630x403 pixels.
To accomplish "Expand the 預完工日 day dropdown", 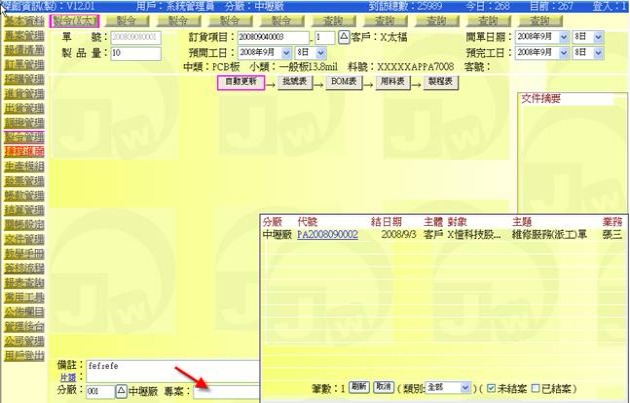I will click(599, 52).
